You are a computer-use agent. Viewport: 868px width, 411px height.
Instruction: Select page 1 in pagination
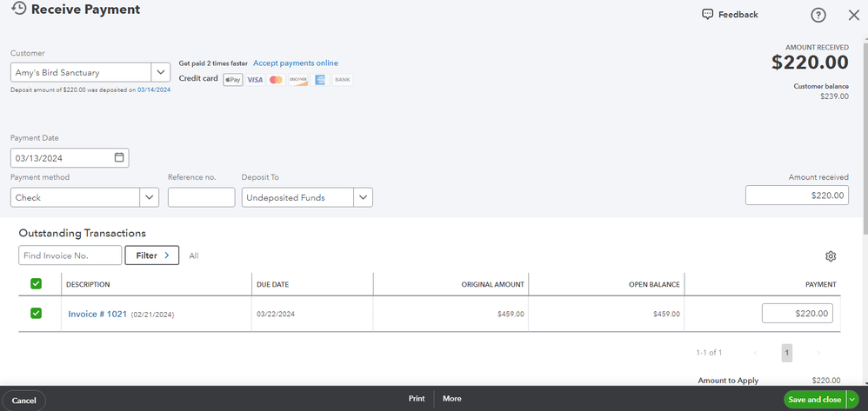786,353
